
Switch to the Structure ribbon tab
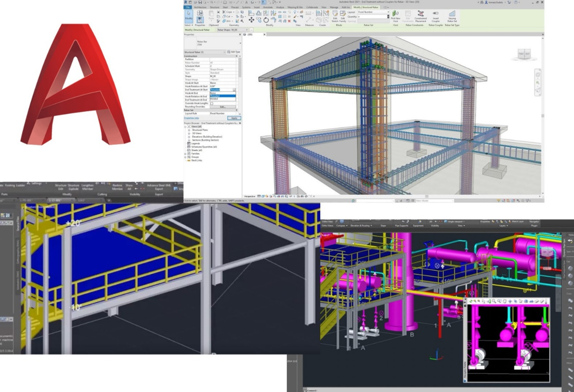pyautogui.click(x=214, y=8)
